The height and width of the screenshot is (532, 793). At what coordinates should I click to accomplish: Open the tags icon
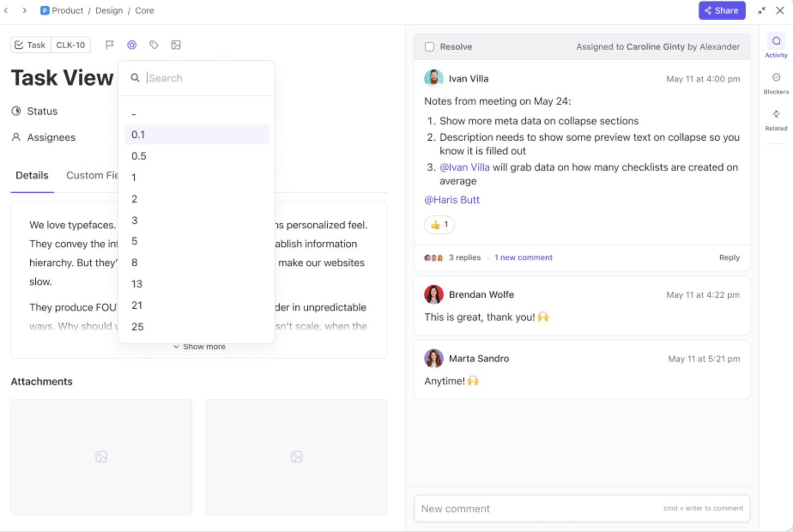point(154,45)
